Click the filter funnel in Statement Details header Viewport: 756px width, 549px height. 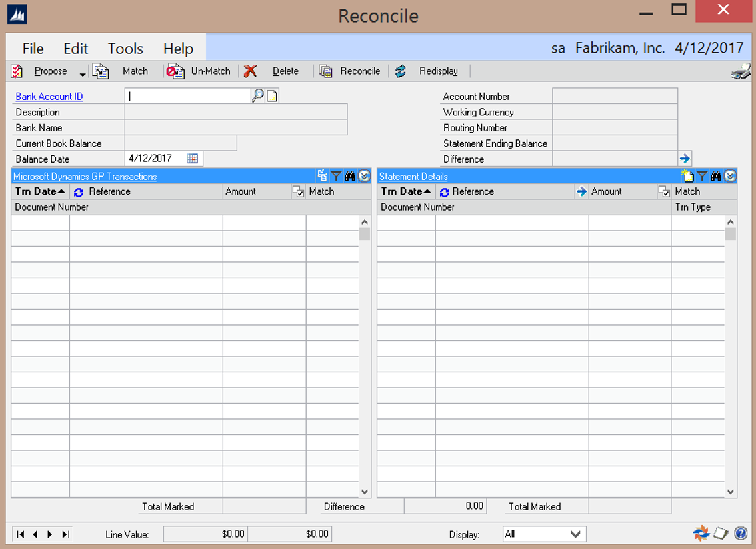[x=702, y=176]
